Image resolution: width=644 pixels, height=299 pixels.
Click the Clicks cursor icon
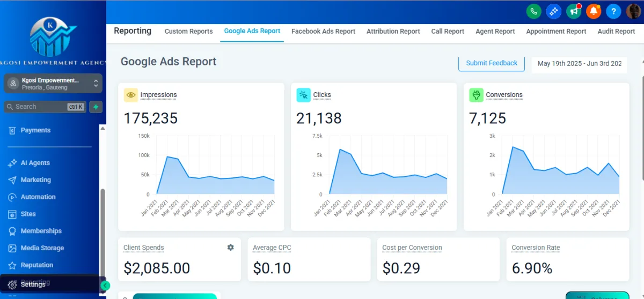pyautogui.click(x=304, y=95)
